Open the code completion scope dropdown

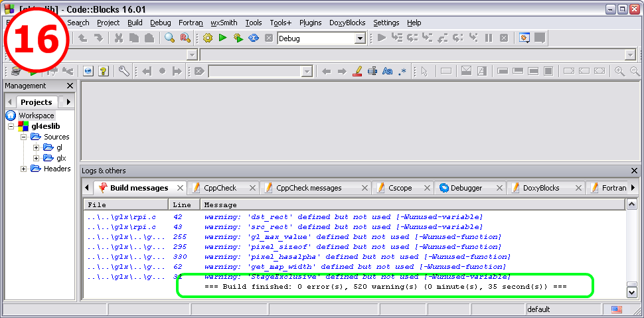pyautogui.click(x=192, y=54)
